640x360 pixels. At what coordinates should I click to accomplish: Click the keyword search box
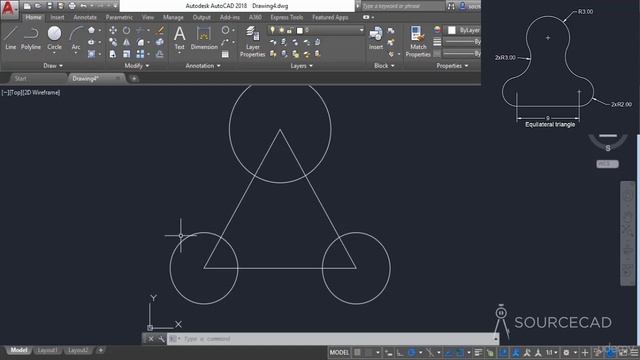tap(403, 6)
